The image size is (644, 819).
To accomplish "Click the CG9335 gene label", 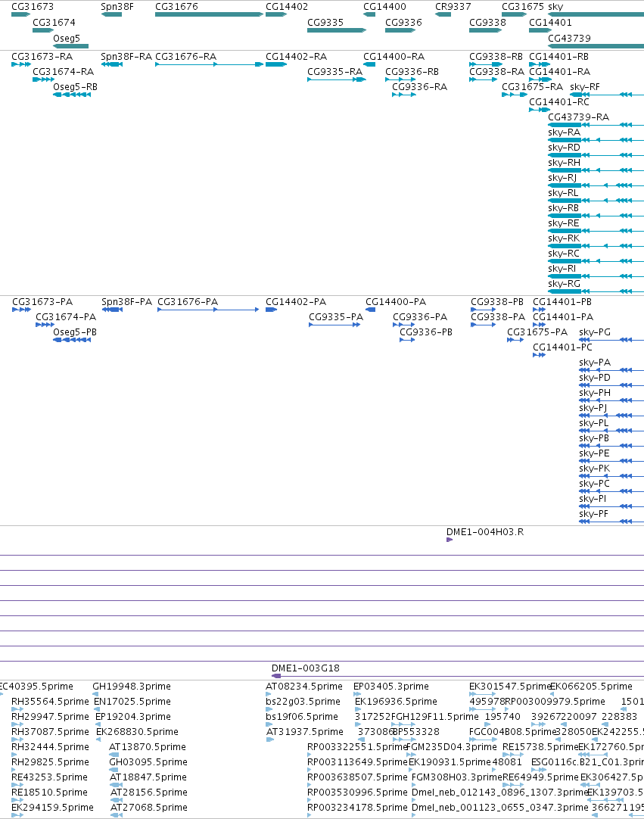I will coord(325,23).
